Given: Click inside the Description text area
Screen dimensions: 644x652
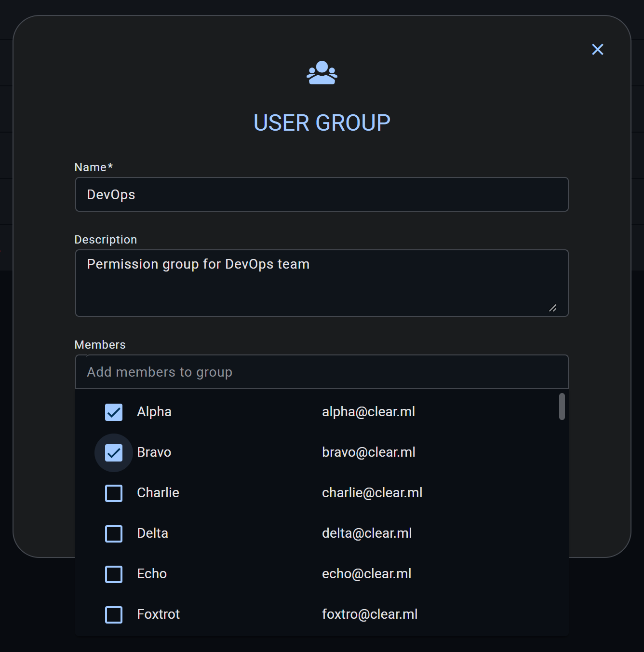Looking at the screenshot, I should pyautogui.click(x=322, y=283).
